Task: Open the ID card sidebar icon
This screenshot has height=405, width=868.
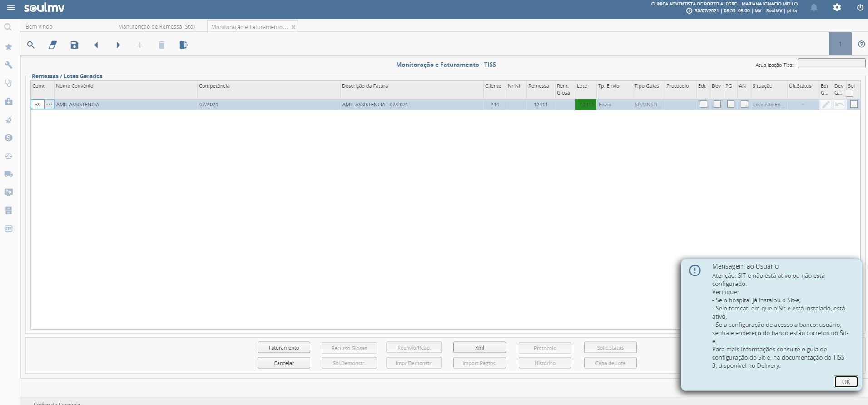Action: (x=8, y=229)
